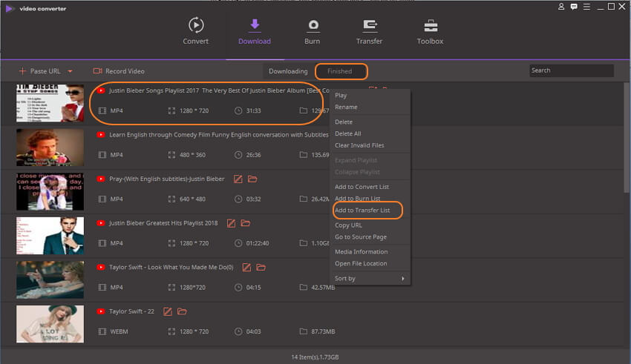Click YouTube icon beside Learn English video
This screenshot has width=631, height=364.
101,135
